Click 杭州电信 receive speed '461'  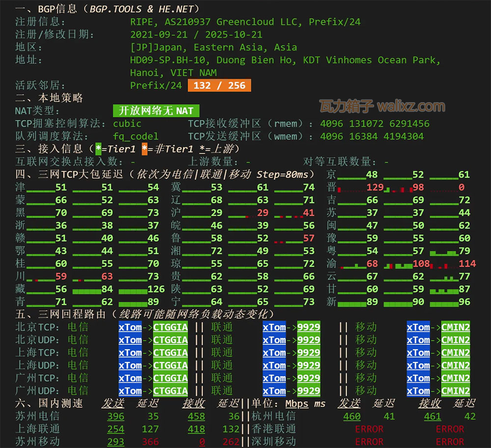433,417
